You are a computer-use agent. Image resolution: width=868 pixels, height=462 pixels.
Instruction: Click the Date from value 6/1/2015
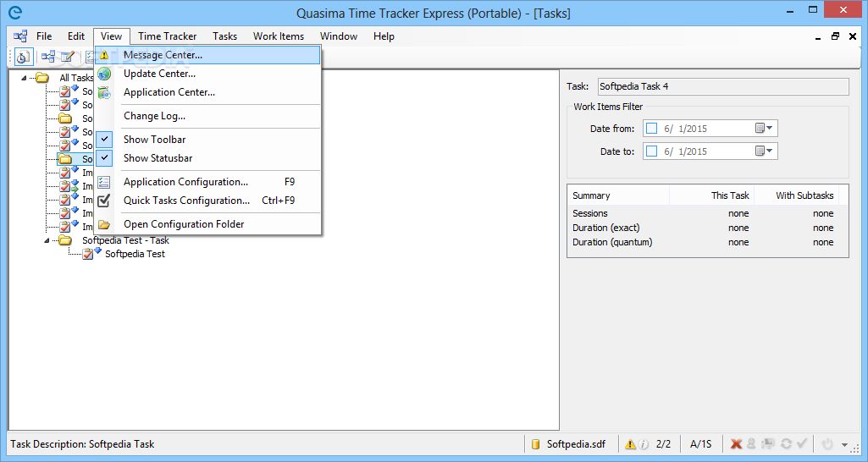tap(685, 129)
